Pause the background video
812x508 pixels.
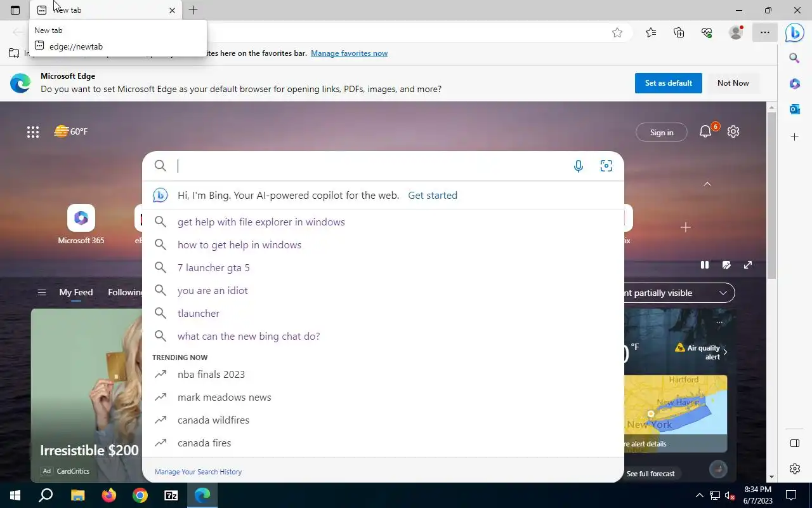tap(705, 265)
